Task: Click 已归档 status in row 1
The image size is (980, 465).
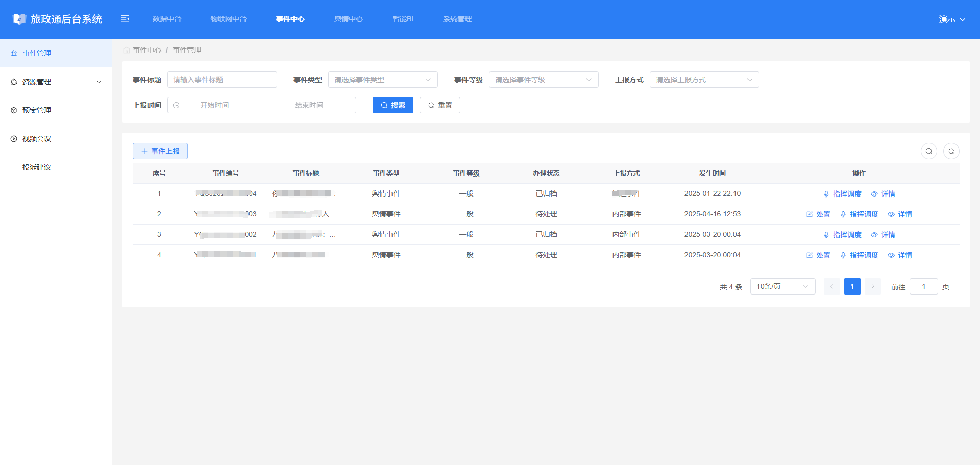Action: pyautogui.click(x=546, y=193)
